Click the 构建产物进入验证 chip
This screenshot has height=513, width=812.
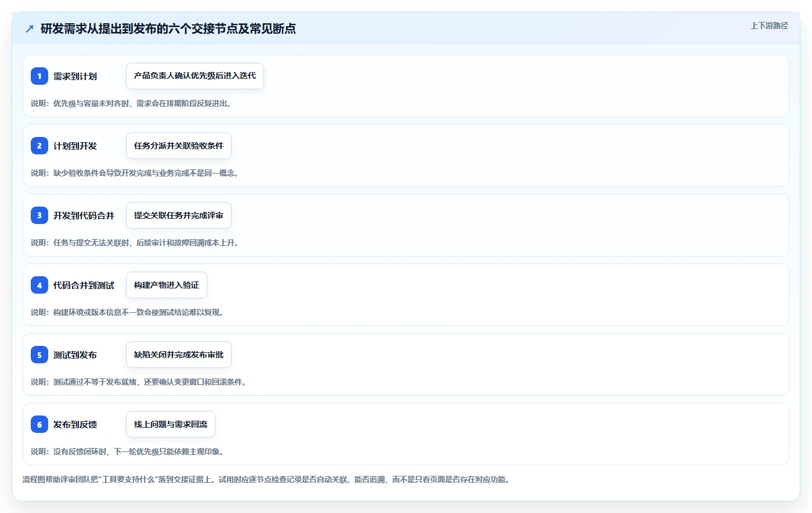(167, 285)
